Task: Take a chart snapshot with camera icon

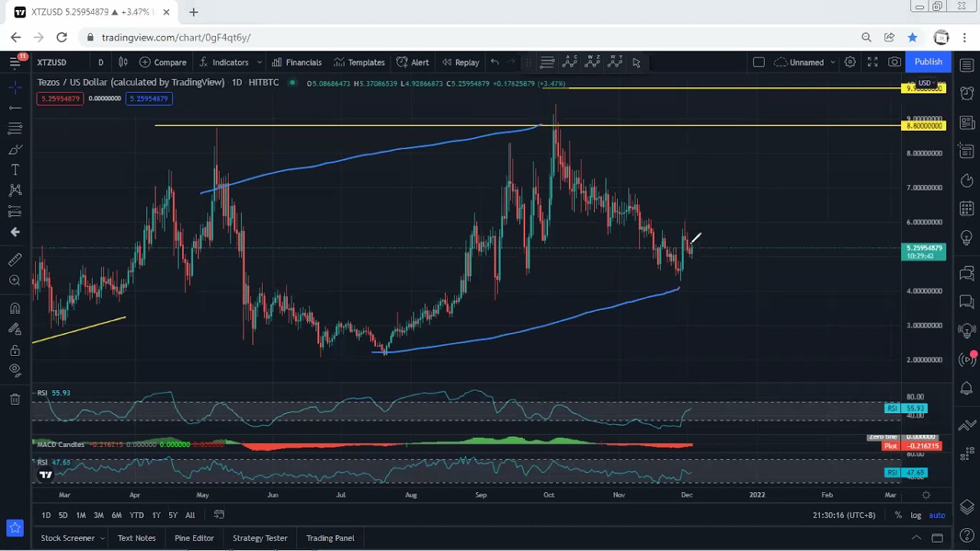Action: pyautogui.click(x=895, y=62)
